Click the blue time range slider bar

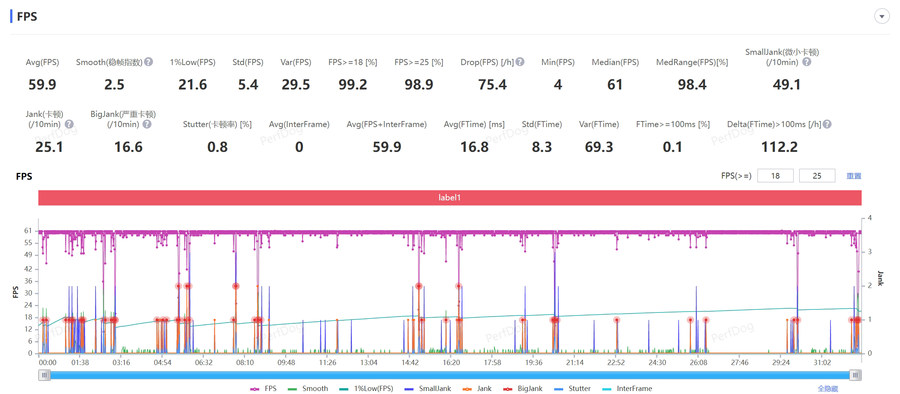(x=450, y=375)
